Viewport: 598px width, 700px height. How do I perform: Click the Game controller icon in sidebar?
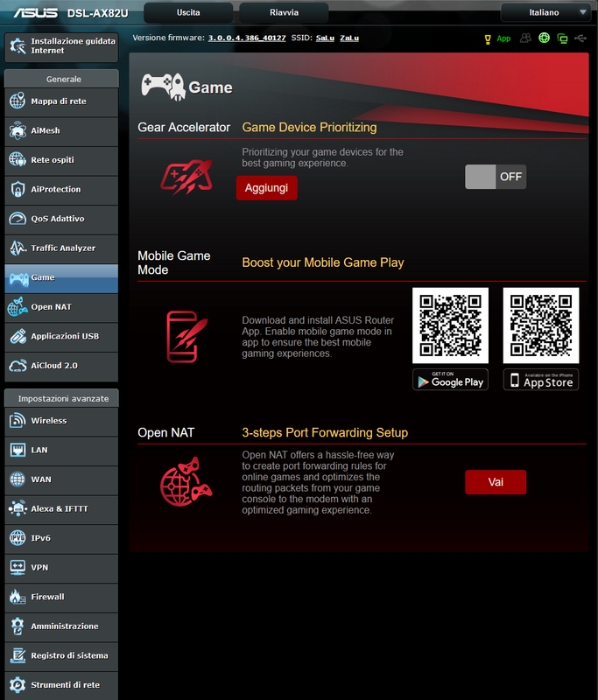point(18,279)
